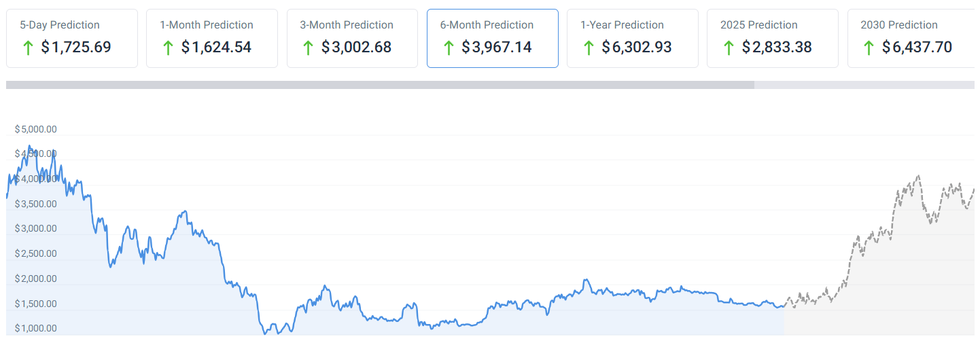Screen dimensions: 980x341
Task: Click the $1,725.69 predicted price value
Action: pos(76,48)
